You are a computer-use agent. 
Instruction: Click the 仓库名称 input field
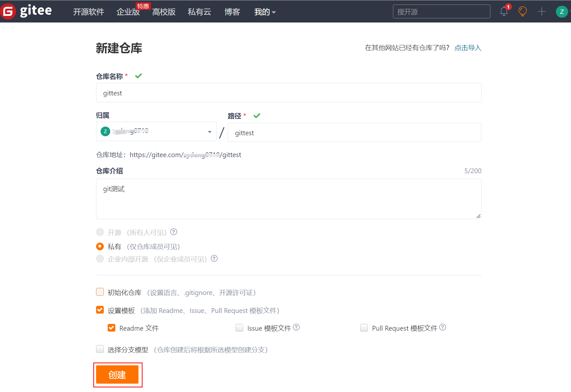point(289,93)
